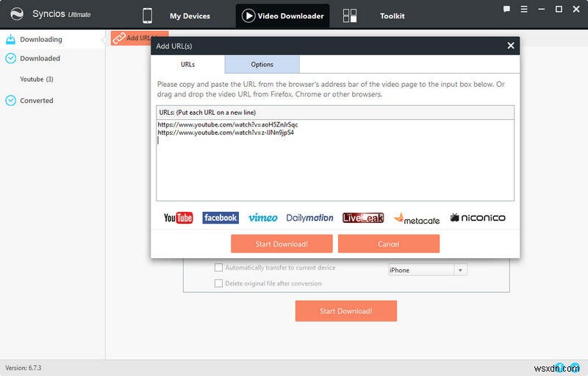Click the LiveLeak logo
The width and height of the screenshot is (588, 376).
(363, 218)
